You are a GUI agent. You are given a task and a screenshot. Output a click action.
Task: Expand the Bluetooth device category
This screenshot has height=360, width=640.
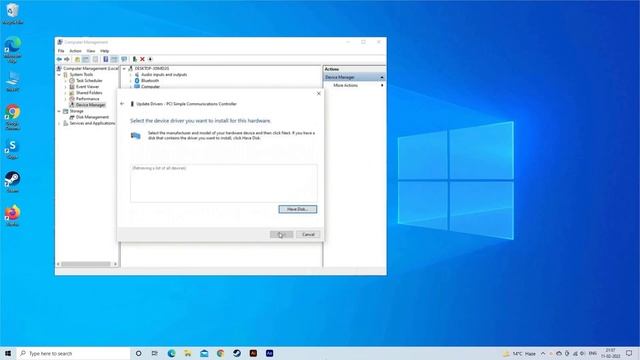pyautogui.click(x=131, y=81)
